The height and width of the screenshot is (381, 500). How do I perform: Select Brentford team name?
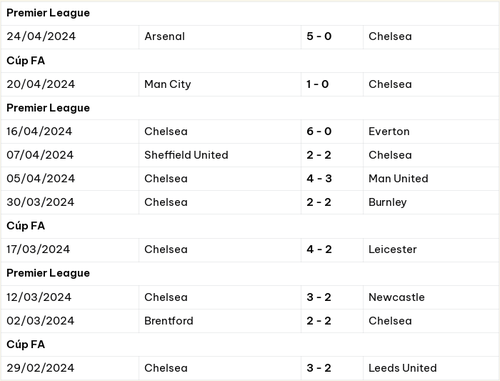point(169,321)
